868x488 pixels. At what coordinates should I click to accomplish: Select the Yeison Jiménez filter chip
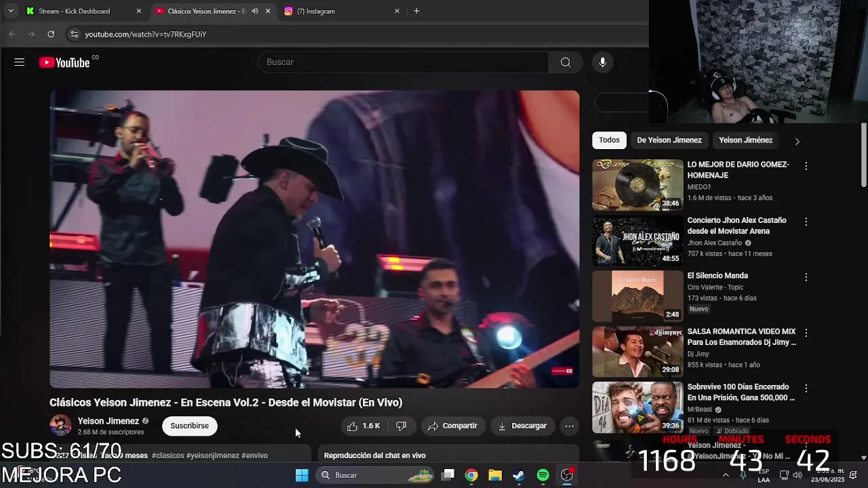click(745, 140)
